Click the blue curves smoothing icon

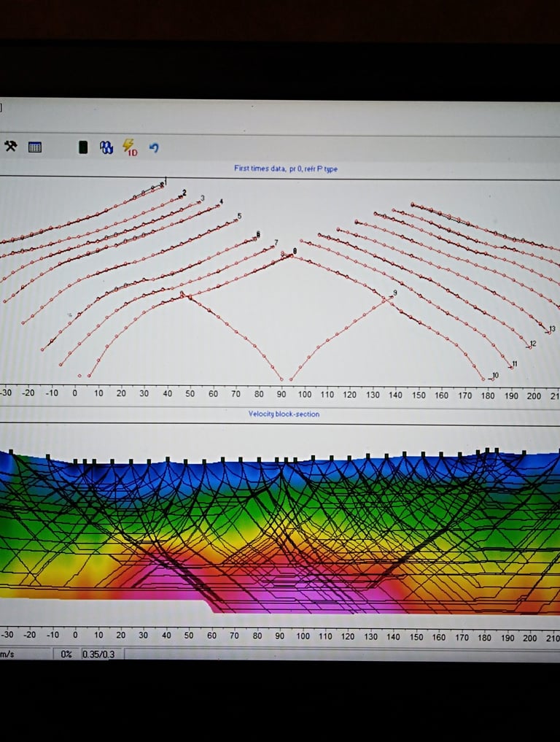pos(106,147)
